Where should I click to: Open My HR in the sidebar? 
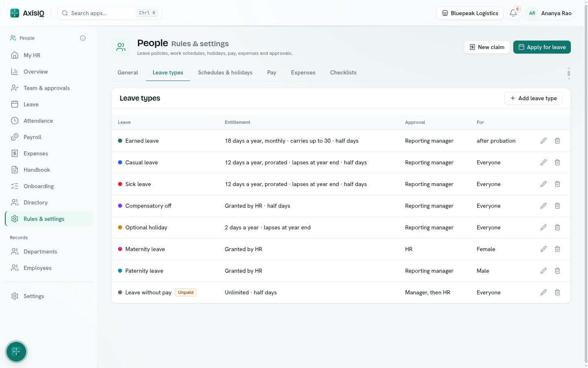click(x=49, y=55)
